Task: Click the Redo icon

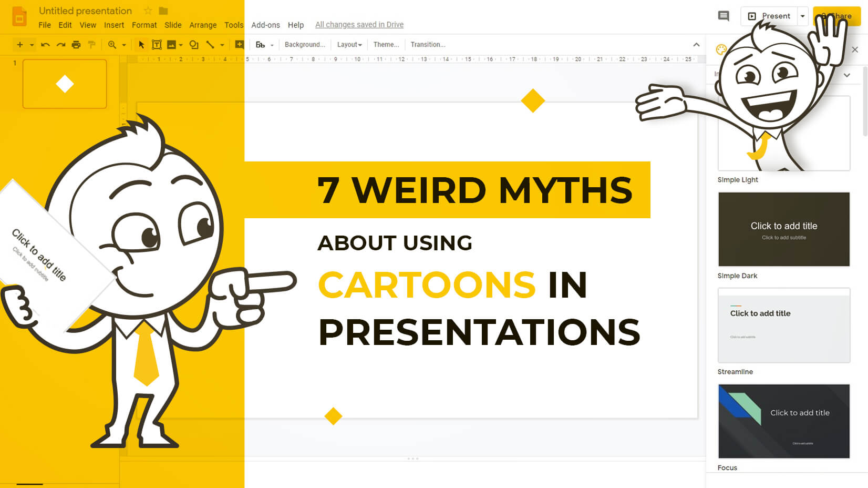Action: click(61, 45)
